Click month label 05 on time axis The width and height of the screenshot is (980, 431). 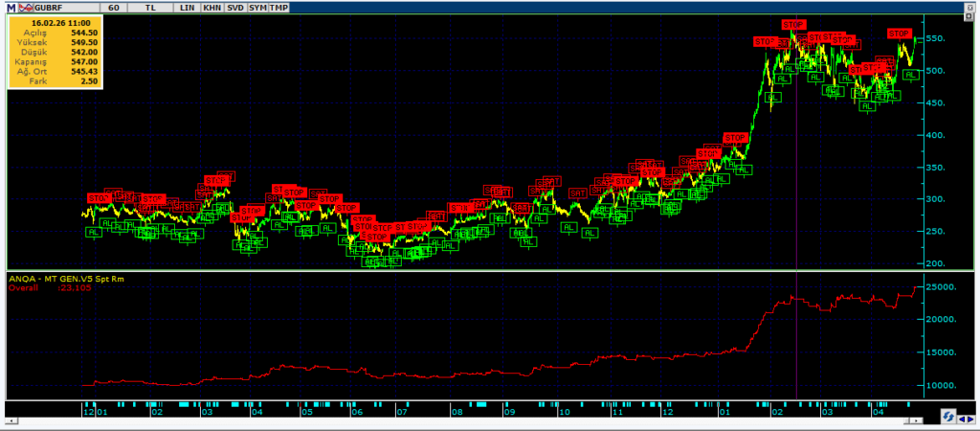(x=306, y=413)
